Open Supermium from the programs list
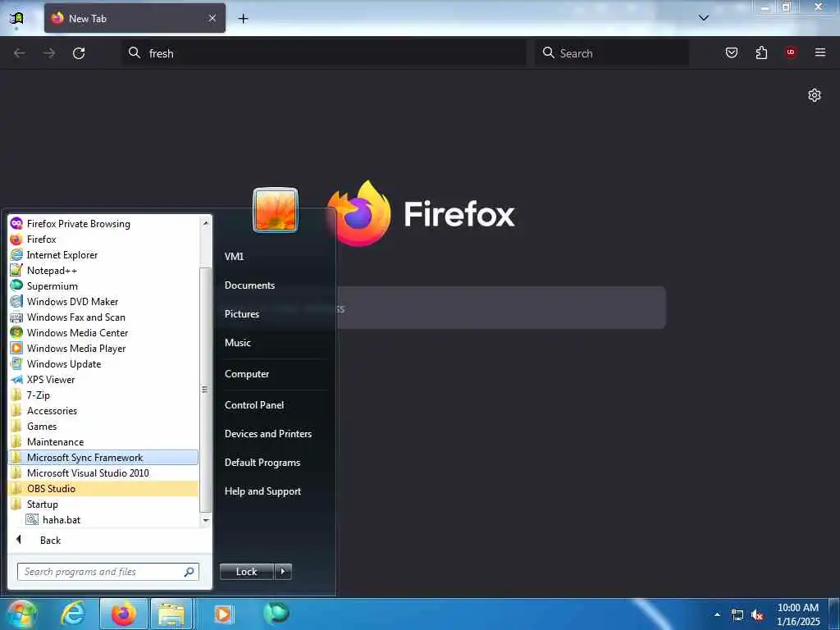The width and height of the screenshot is (840, 630). [x=104, y=286]
